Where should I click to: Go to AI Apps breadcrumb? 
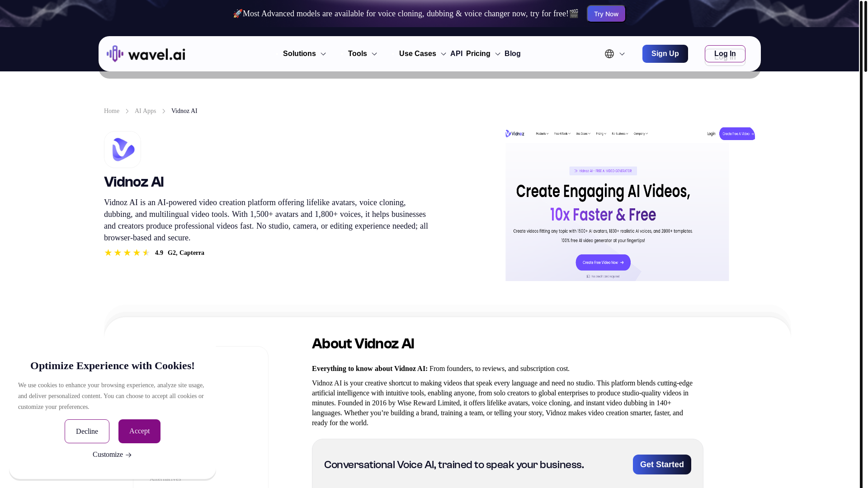tap(145, 111)
